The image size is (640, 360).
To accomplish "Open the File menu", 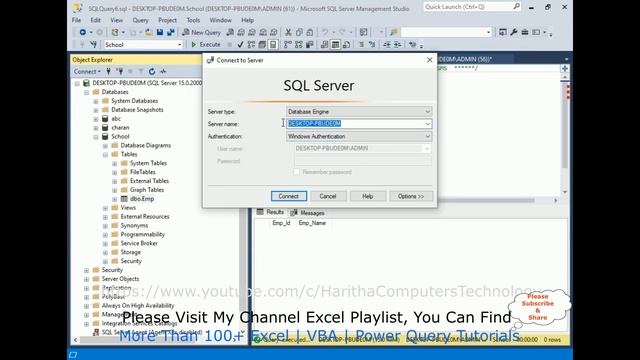I will click(76, 20).
